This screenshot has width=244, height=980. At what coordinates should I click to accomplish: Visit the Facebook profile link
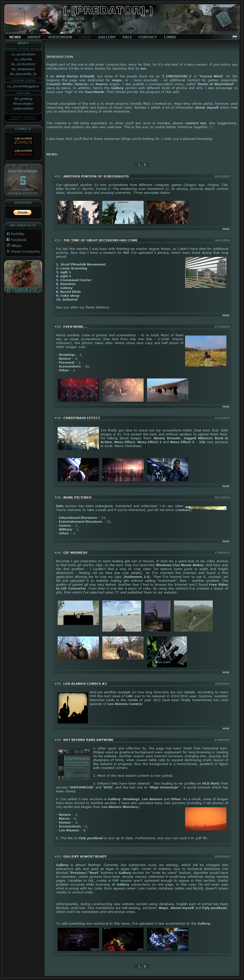point(18,240)
